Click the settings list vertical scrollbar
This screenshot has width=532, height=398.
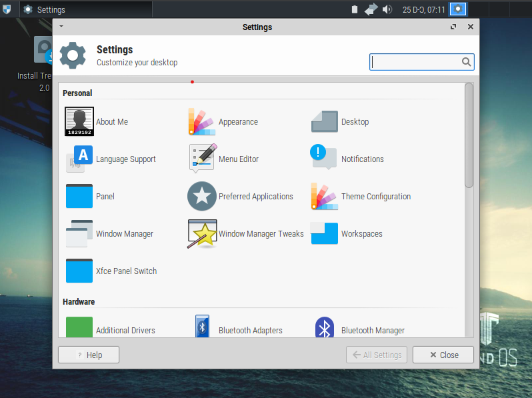(x=469, y=133)
